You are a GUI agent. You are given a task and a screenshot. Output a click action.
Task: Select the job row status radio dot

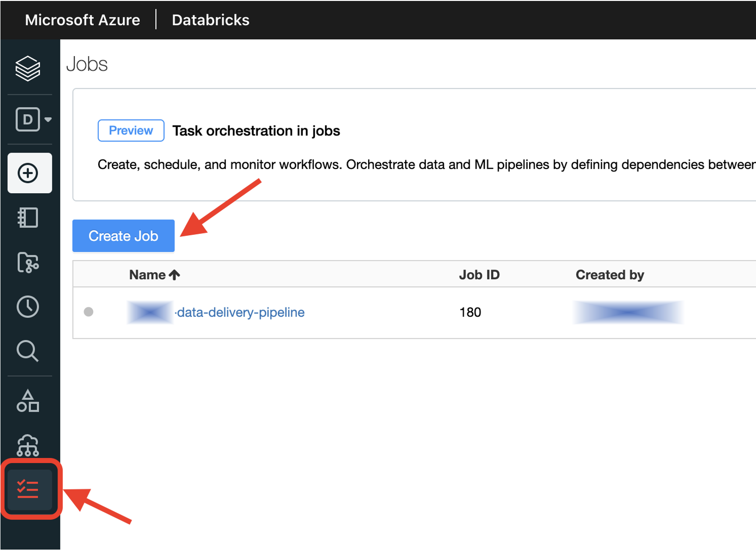(88, 312)
